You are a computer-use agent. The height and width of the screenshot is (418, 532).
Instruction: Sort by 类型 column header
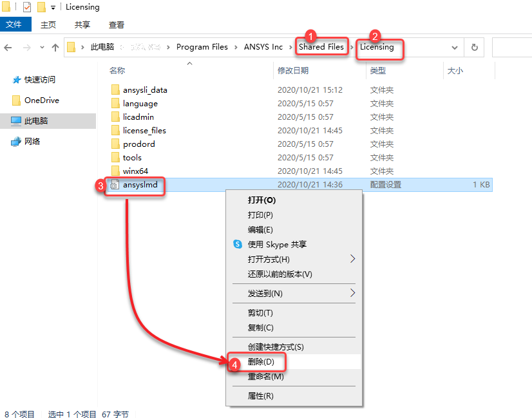click(378, 71)
